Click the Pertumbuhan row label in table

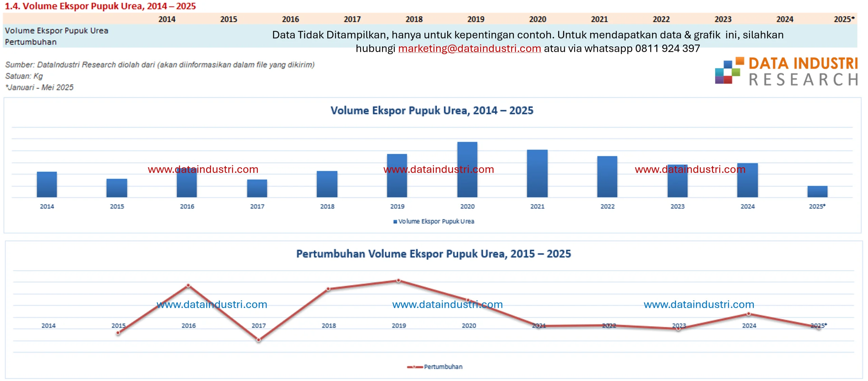[x=31, y=42]
